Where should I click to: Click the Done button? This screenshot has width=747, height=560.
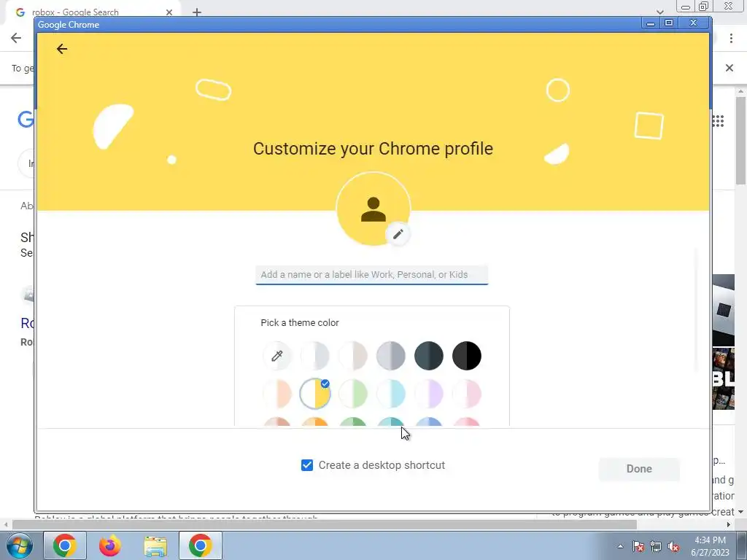click(639, 469)
